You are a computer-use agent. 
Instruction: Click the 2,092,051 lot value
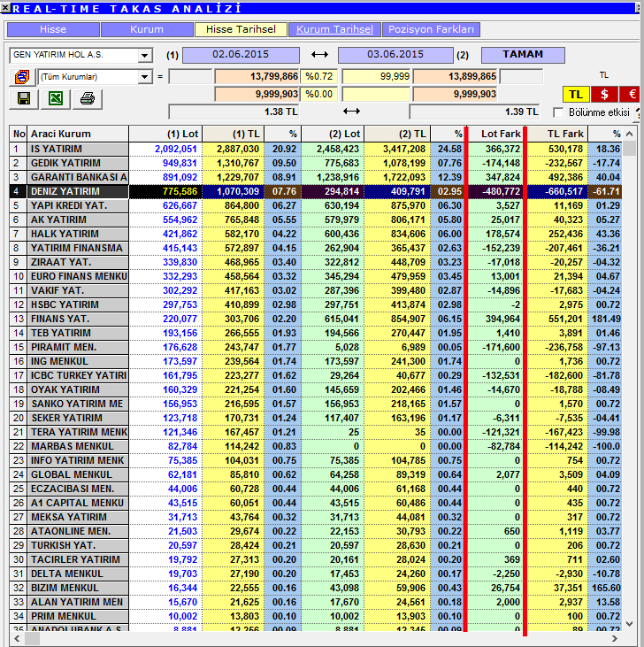tap(176, 149)
